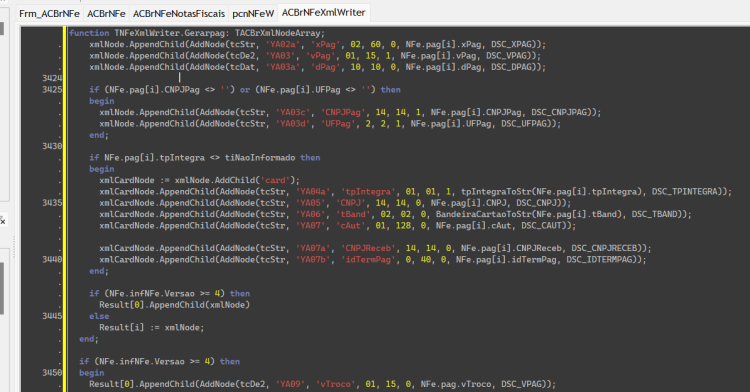The width and height of the screenshot is (750, 392).
Task: Click the 'vTroco' string literal
Action: click(x=336, y=384)
